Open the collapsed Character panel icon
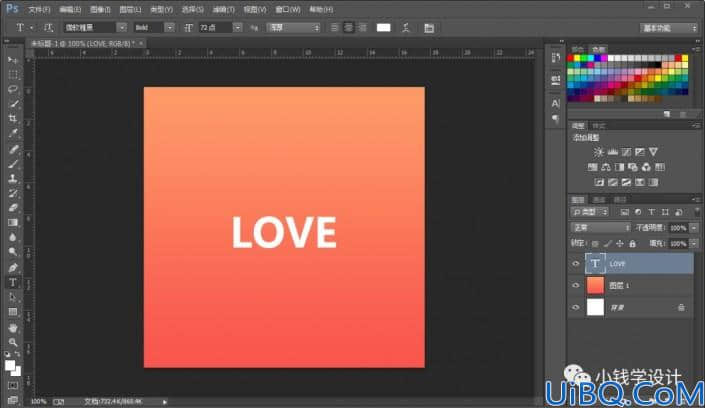This screenshot has height=408, width=705. [x=556, y=103]
